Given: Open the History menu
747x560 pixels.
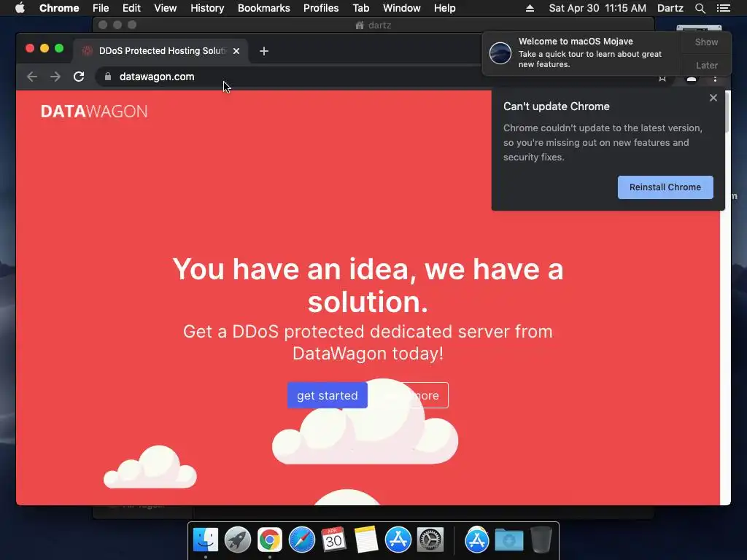Looking at the screenshot, I should tap(207, 8).
